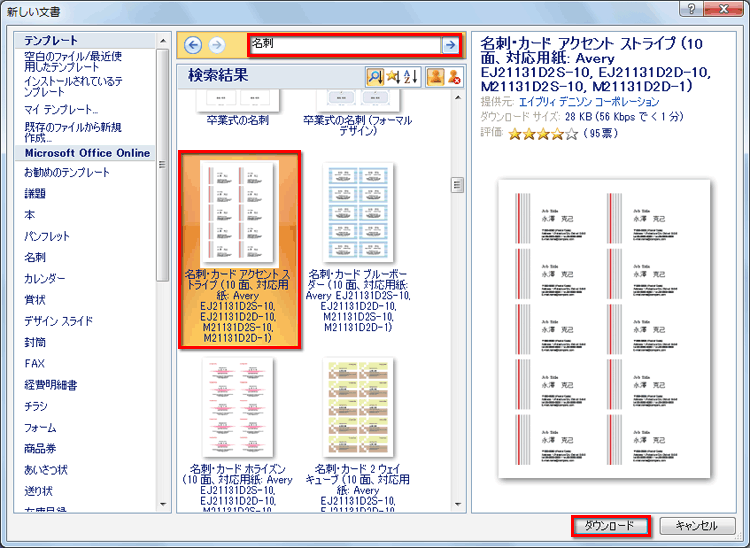Click sidebar scrollbar down arrow

pos(163,504)
